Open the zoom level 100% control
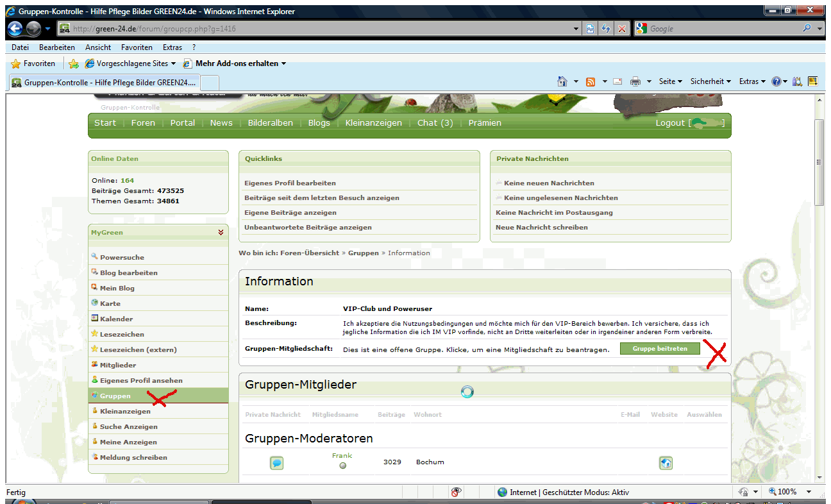 click(x=789, y=492)
